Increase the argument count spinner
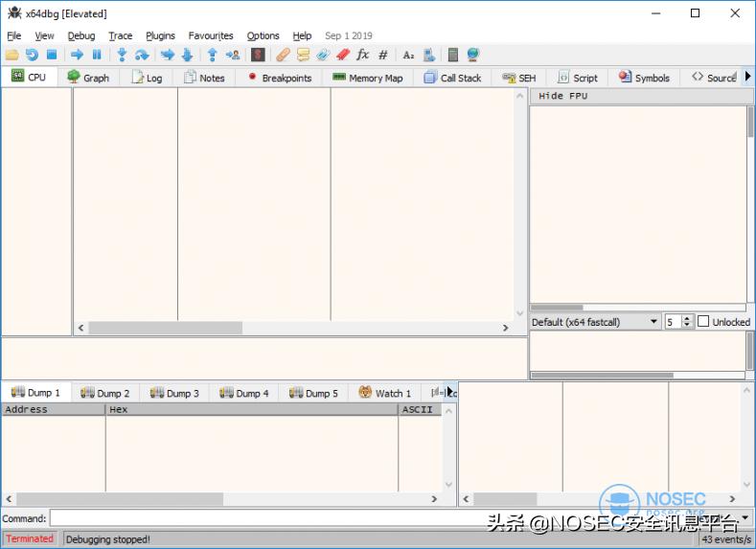 [687, 318]
